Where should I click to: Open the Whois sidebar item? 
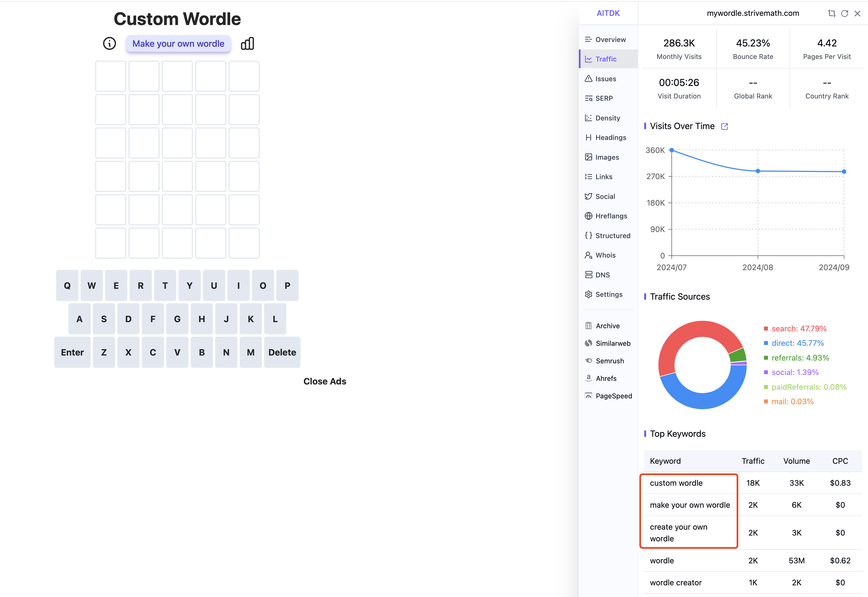pos(608,255)
